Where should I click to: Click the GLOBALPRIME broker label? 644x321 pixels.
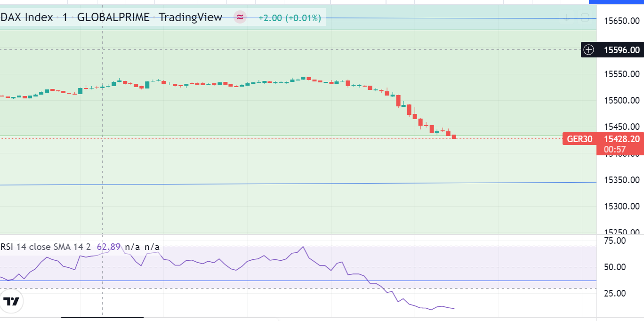coord(113,18)
